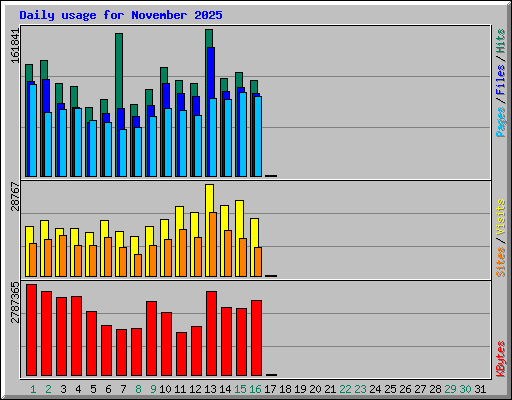Viewport: 512px width, 400px height.
Task: Select day 17 on the x-axis
Action: click(x=270, y=389)
